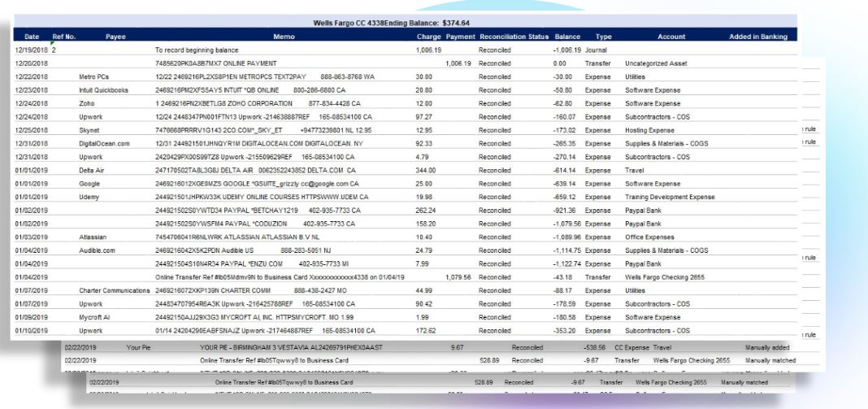Select the -538.56 balance in background sheet

595,348
